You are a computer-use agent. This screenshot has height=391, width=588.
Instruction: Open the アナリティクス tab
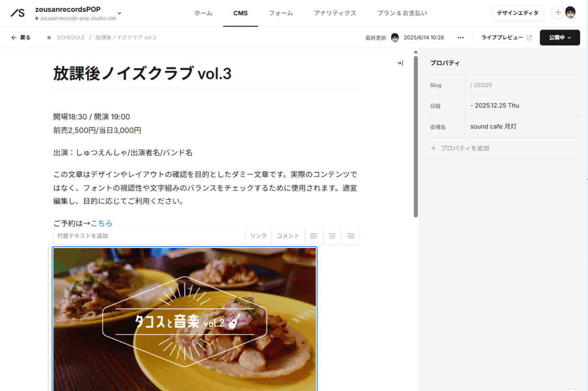pyautogui.click(x=335, y=13)
